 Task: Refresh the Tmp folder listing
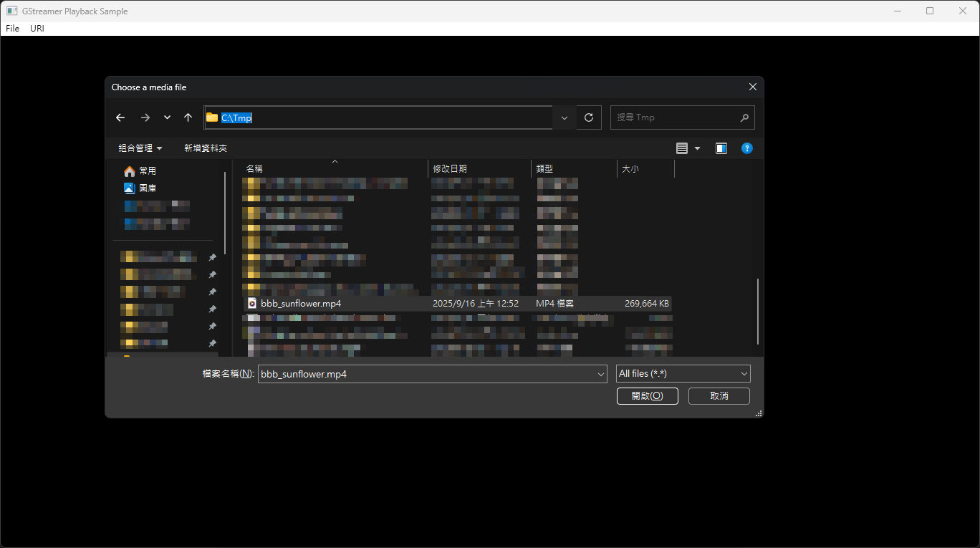(589, 117)
